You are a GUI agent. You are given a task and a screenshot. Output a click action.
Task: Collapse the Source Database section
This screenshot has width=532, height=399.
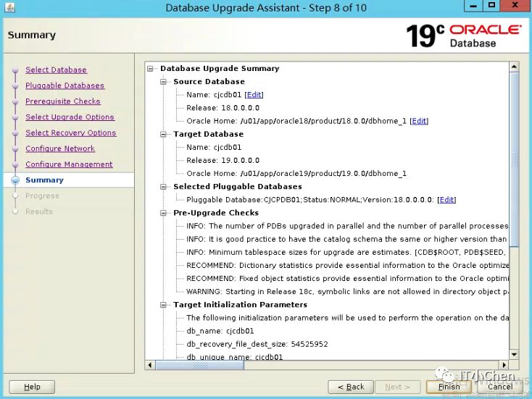tap(163, 82)
